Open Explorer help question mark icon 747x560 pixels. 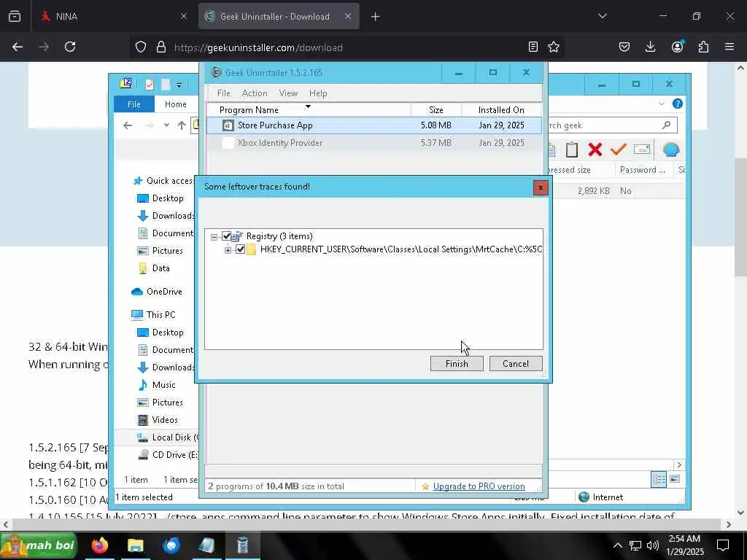point(677,104)
